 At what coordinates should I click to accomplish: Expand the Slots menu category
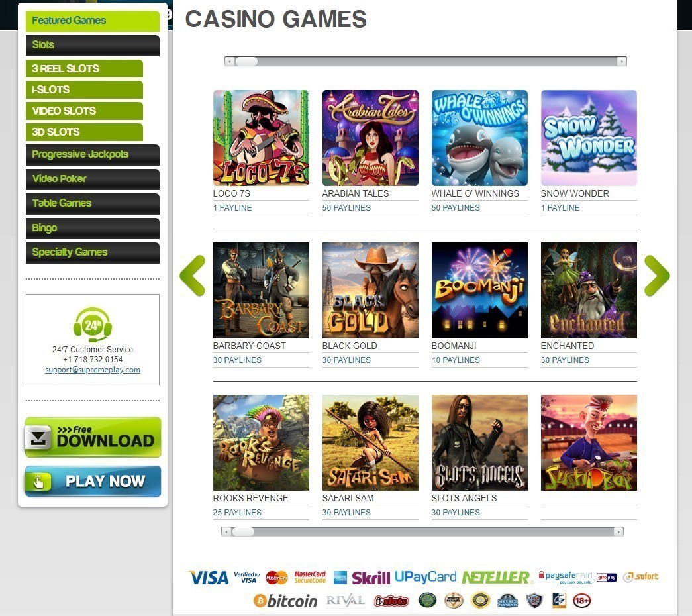click(93, 45)
